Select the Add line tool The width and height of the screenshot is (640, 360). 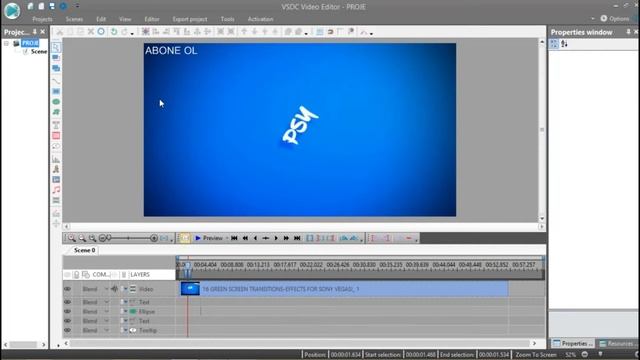click(x=56, y=81)
